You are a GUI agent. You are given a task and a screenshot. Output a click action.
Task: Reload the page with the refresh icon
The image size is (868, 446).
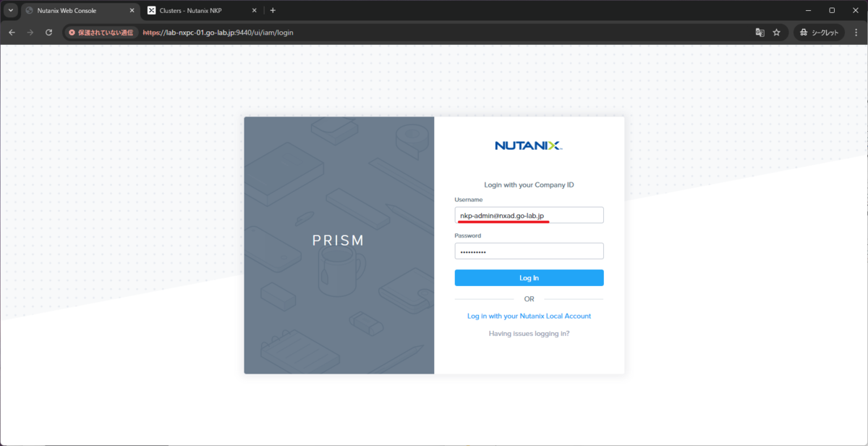click(x=48, y=33)
